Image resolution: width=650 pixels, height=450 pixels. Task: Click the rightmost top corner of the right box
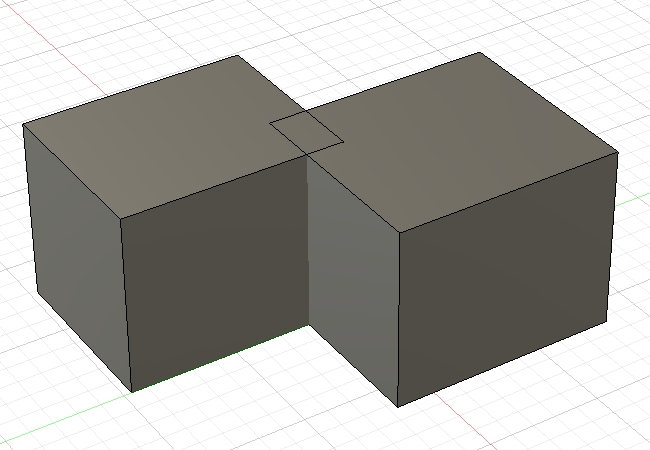(618, 152)
